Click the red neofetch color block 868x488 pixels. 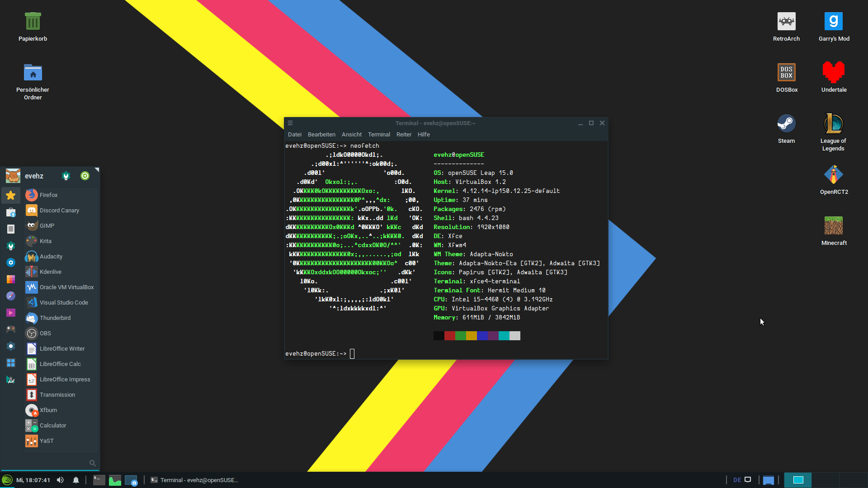[450, 336]
